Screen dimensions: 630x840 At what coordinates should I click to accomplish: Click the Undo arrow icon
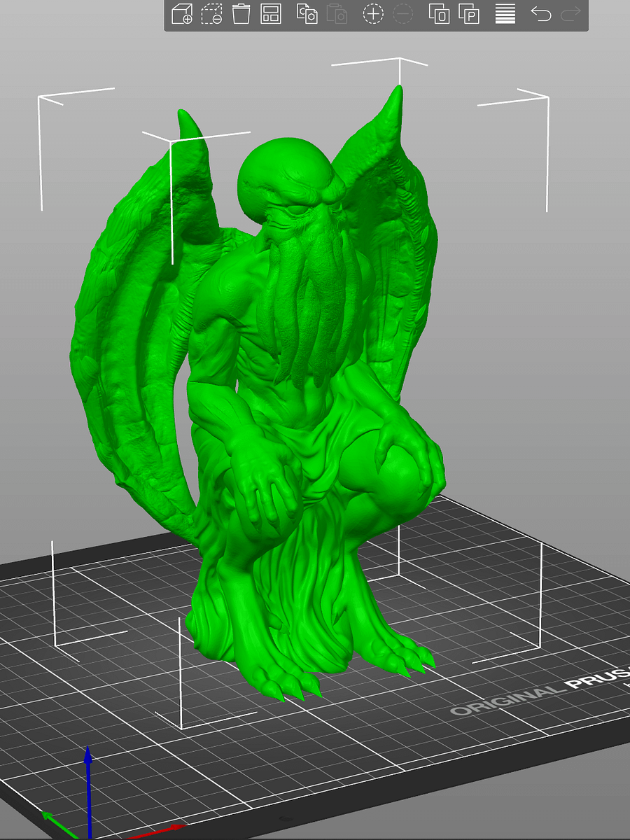[x=540, y=13]
